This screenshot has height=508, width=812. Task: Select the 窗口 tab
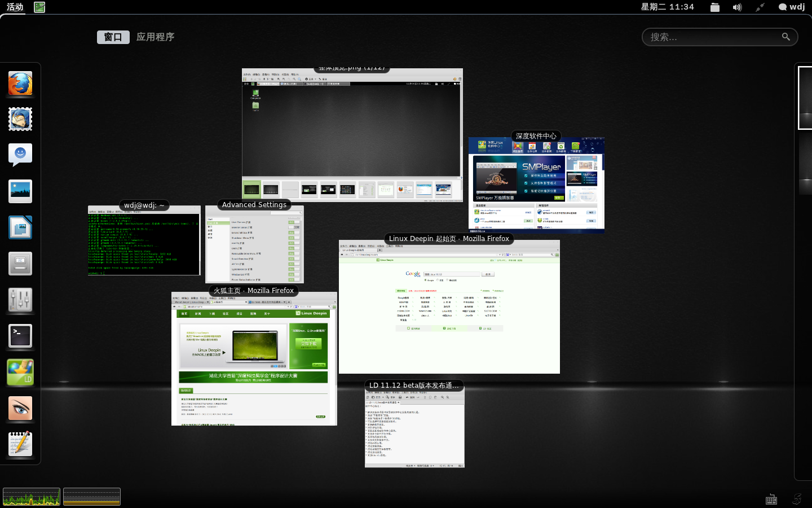pyautogui.click(x=113, y=37)
